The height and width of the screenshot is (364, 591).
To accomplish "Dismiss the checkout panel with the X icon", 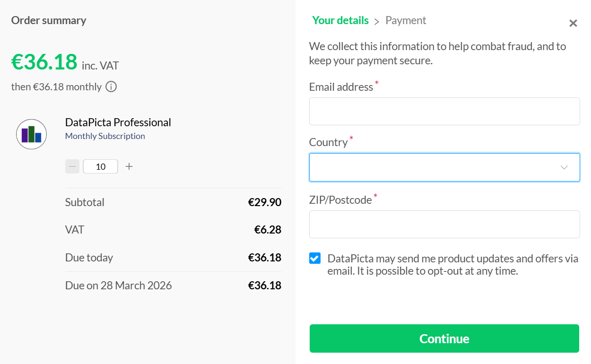I will click(573, 23).
